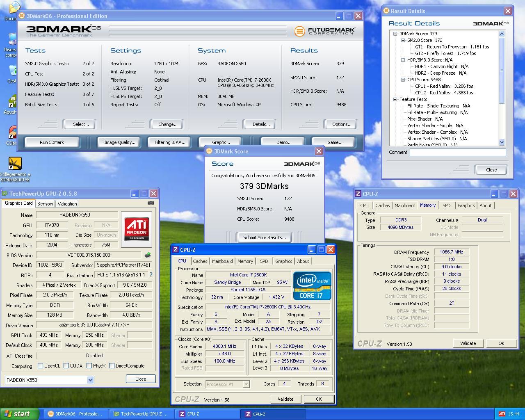Switch to 3DMark06 taskbar item
525x420 pixels.
76,414
